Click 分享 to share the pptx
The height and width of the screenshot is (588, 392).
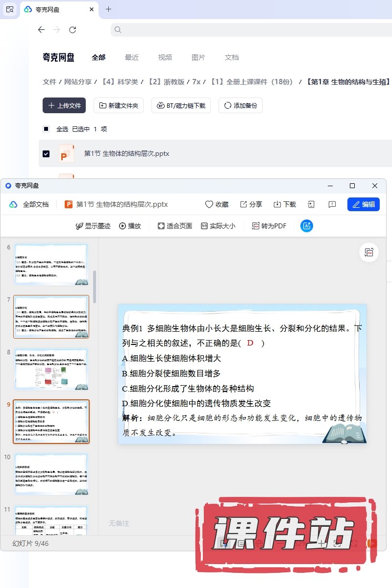pyautogui.click(x=250, y=204)
